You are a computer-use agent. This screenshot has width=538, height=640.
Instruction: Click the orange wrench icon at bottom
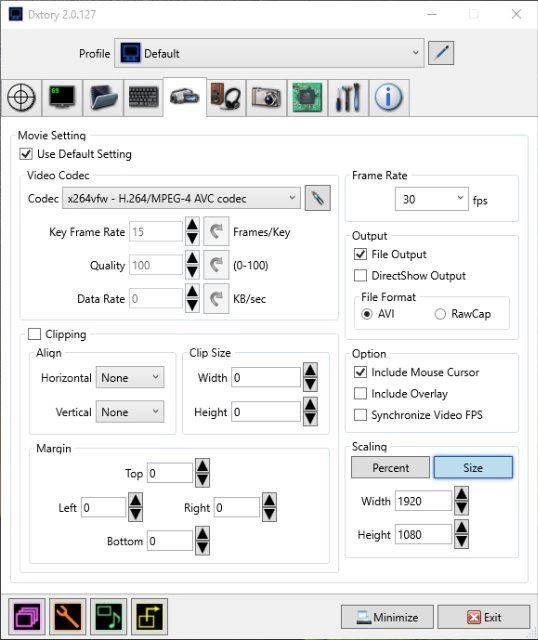67,616
